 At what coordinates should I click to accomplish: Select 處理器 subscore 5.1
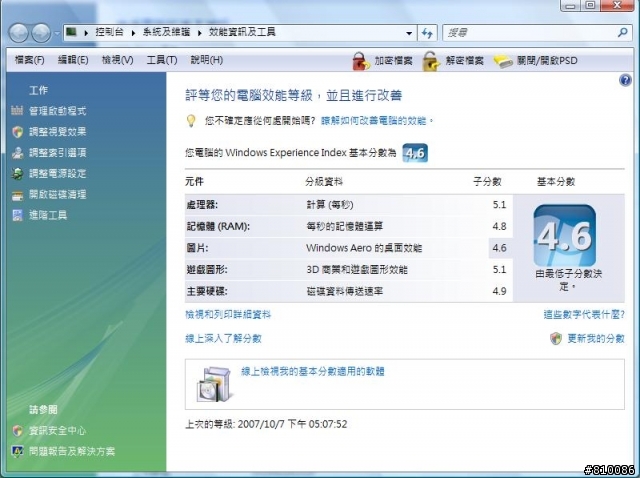pos(499,205)
